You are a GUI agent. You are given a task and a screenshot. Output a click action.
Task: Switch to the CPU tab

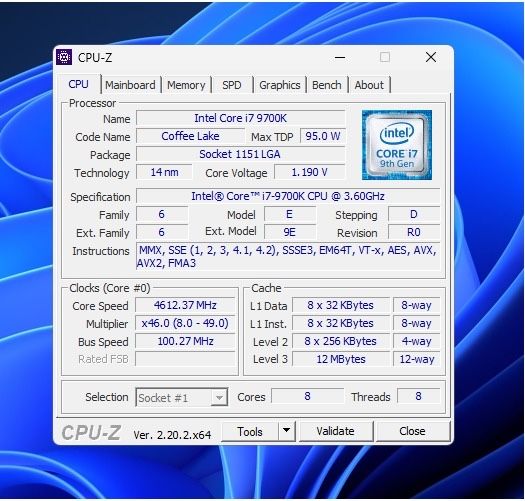[78, 84]
